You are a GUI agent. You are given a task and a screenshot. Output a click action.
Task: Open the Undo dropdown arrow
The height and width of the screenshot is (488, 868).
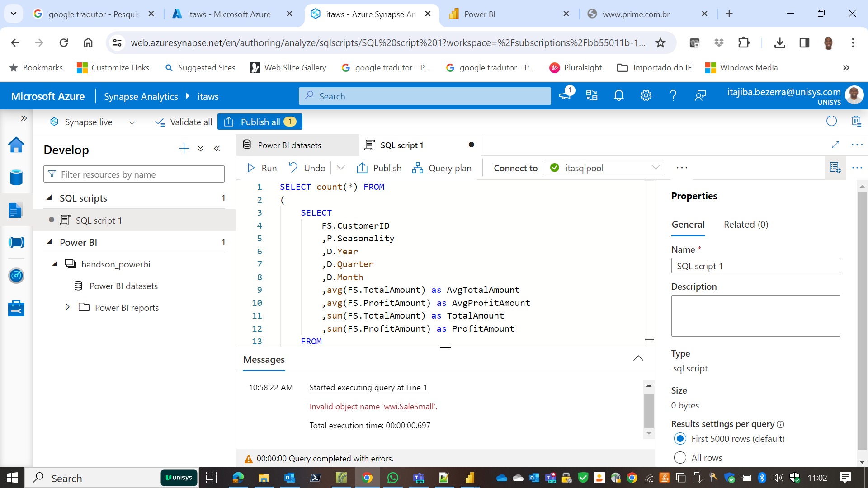(x=341, y=168)
